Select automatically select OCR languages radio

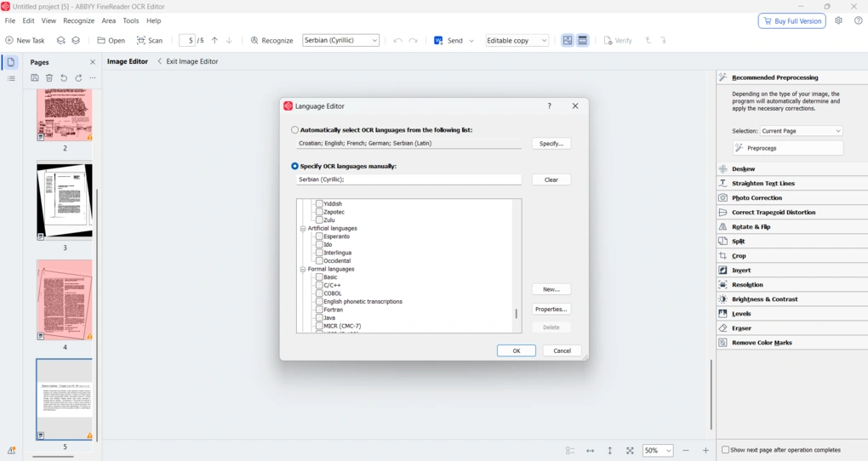(294, 130)
